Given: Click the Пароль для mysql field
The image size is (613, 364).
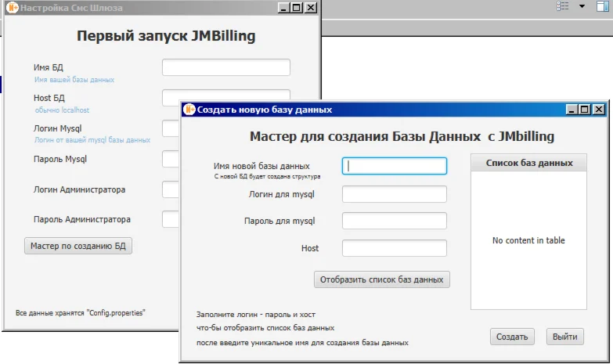Looking at the screenshot, I should pos(394,221).
